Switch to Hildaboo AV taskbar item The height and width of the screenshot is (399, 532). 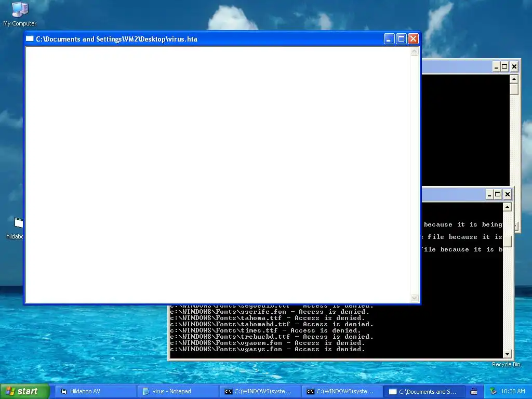click(x=95, y=391)
